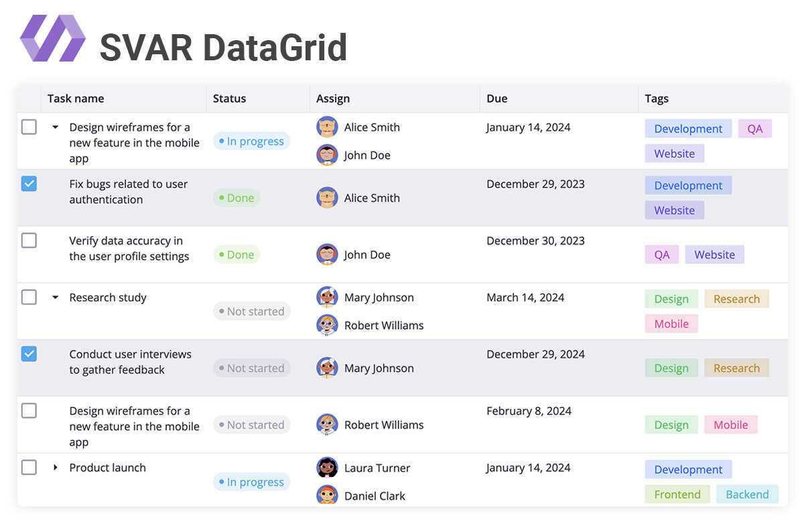Click the Done status badge on Fix bugs row
804x532 pixels.
236,198
